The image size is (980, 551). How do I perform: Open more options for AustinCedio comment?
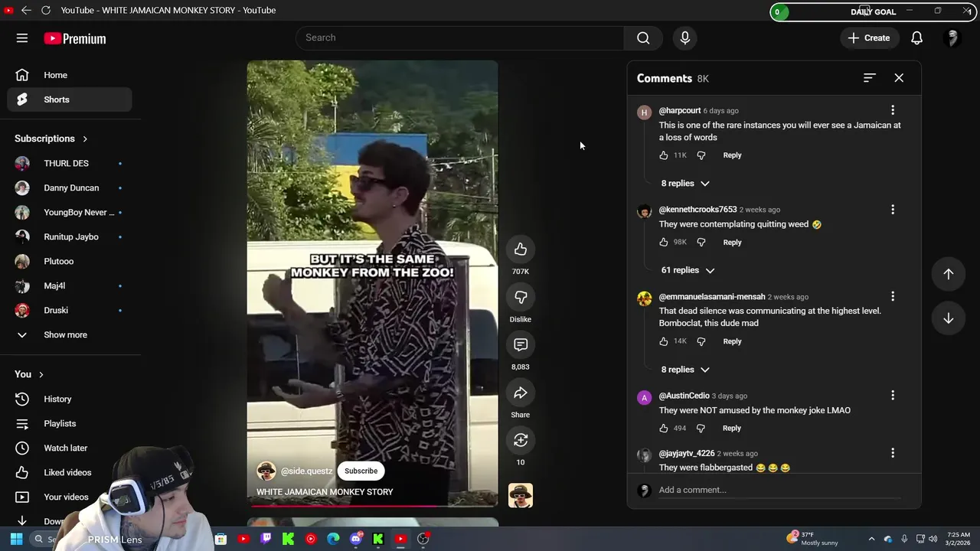893,396
